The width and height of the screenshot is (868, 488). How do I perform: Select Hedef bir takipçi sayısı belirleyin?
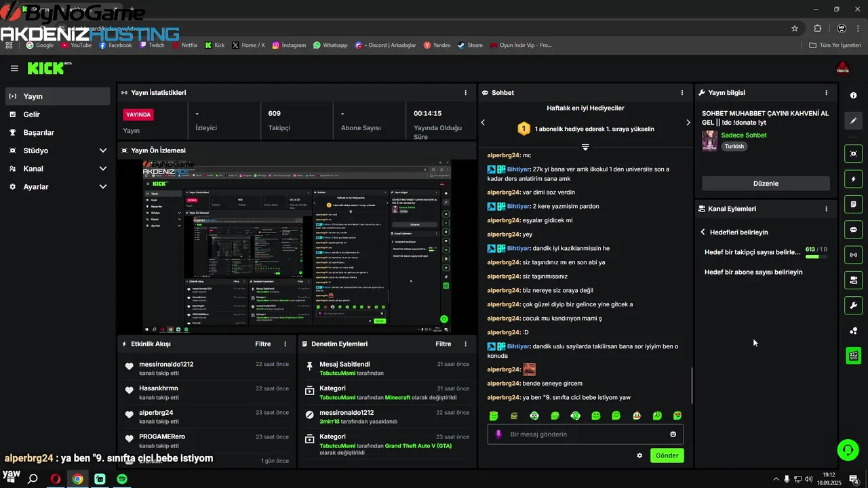coord(753,252)
